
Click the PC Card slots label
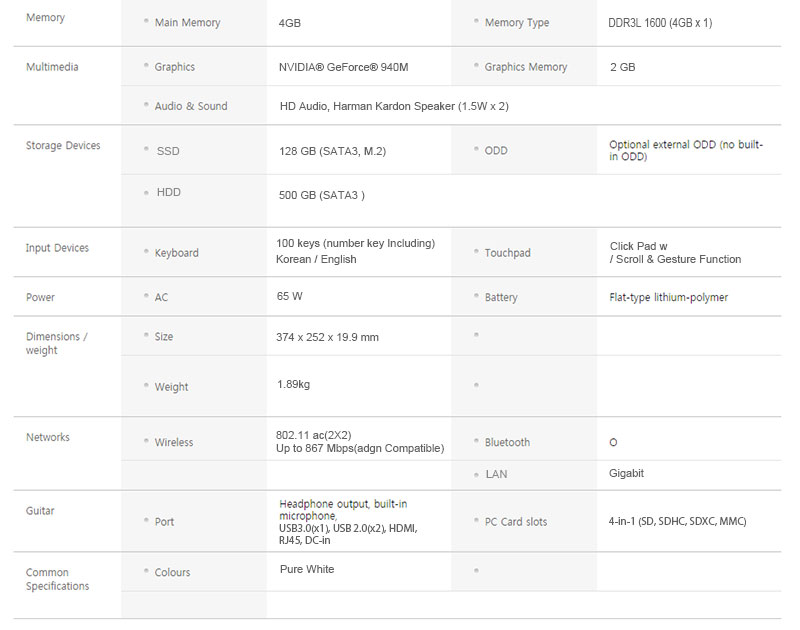click(x=515, y=522)
